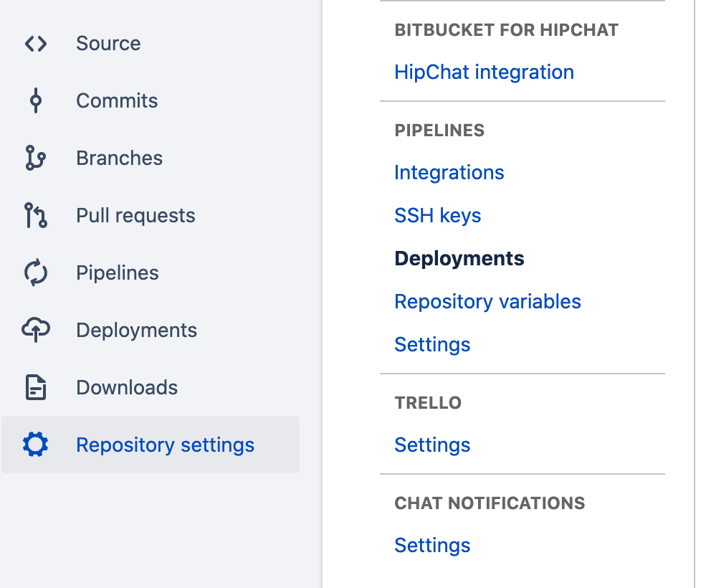Viewport: 701px width, 588px height.
Task: Click the Branches graph icon
Action: click(x=35, y=158)
